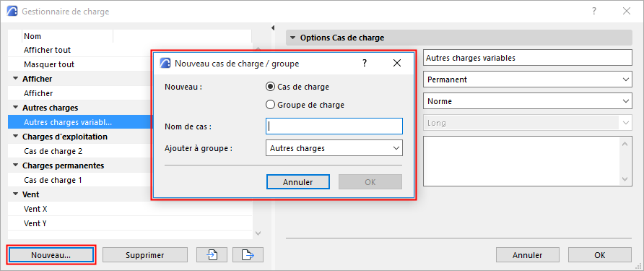Screen dimensions: 644x271
Task: Select the Vent Y row
Action: click(130, 223)
